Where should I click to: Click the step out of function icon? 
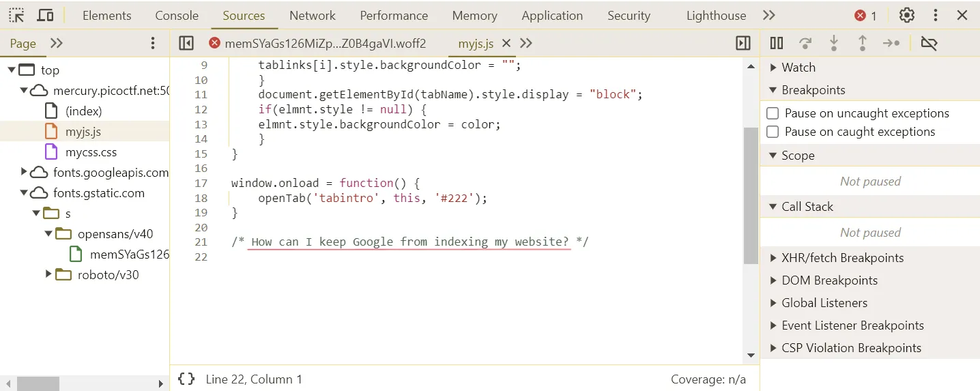863,43
